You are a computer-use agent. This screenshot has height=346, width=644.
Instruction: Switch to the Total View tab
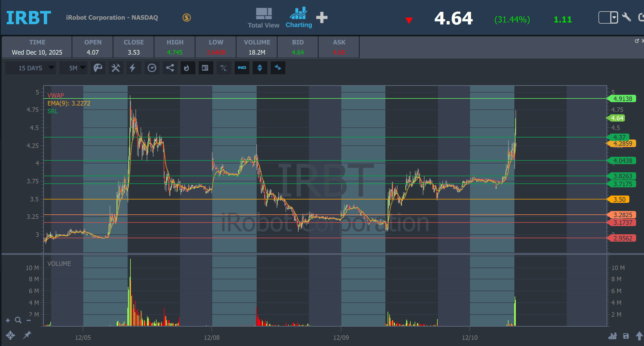[263, 18]
